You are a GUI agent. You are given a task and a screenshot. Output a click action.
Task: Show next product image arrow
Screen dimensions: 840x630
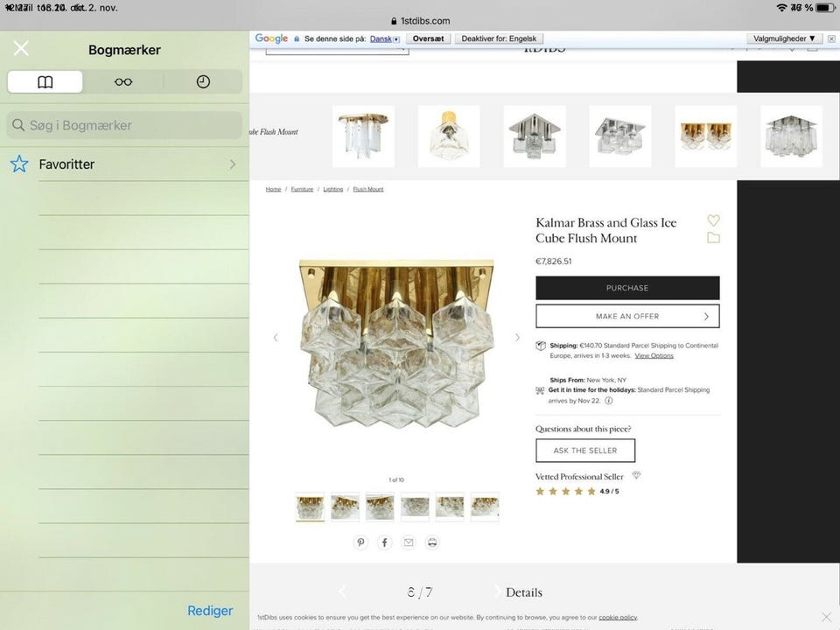[517, 338]
